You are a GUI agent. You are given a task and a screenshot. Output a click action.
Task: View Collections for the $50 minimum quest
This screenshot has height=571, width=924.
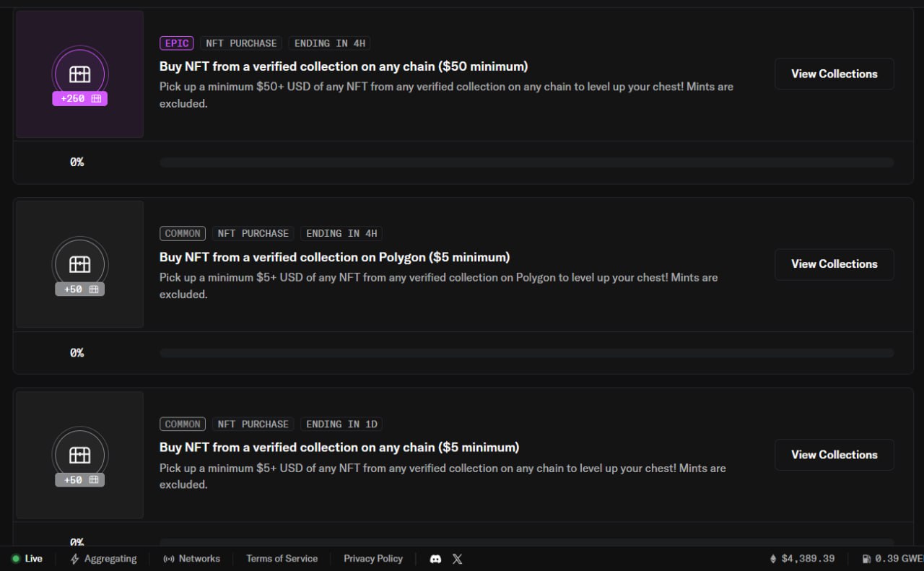pyautogui.click(x=834, y=74)
